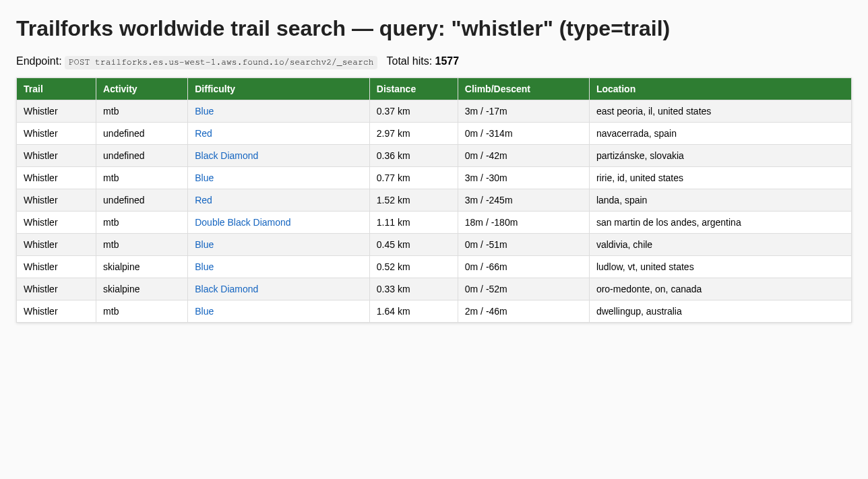Select location 'east peoria, il, united states'
Screen dimensions: 868x479
654,111
